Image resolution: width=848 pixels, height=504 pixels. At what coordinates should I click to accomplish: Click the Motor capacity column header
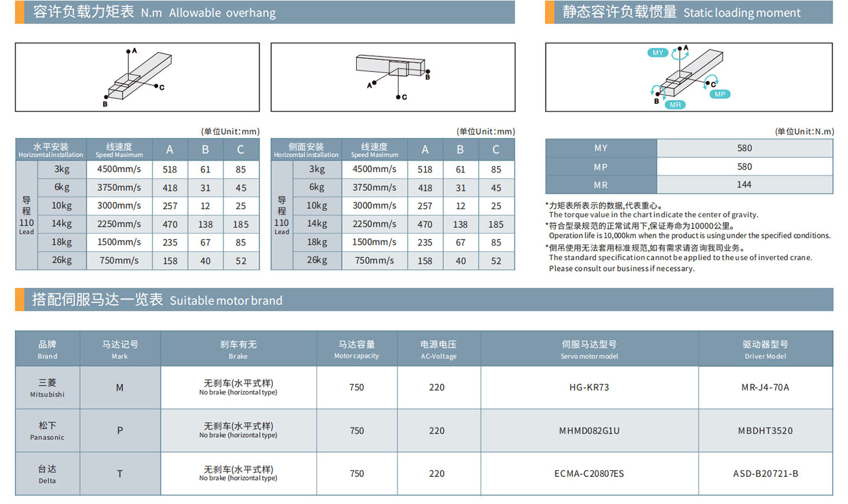click(357, 349)
